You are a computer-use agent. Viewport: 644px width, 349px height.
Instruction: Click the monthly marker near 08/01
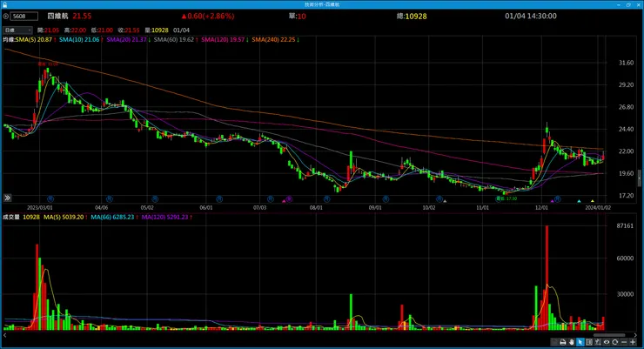(x=327, y=199)
